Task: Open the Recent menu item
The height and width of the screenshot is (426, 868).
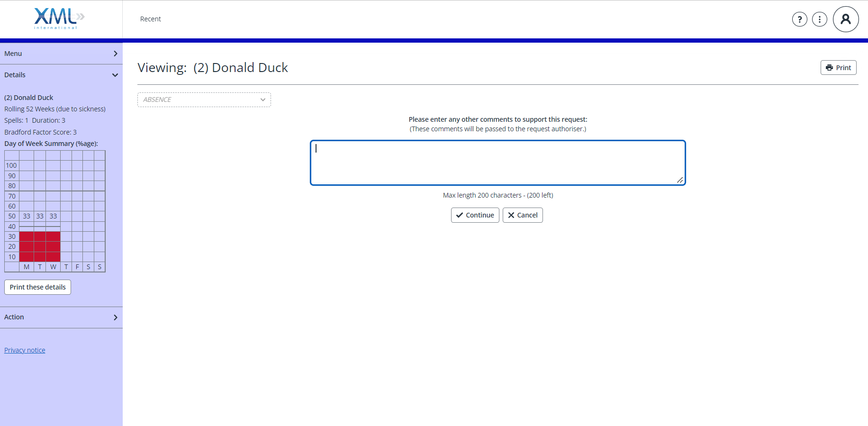Action: (151, 19)
